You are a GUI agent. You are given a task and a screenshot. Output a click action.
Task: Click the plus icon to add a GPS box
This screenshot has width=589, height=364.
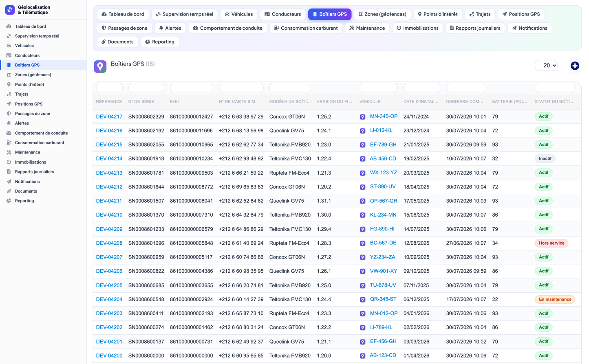575,66
